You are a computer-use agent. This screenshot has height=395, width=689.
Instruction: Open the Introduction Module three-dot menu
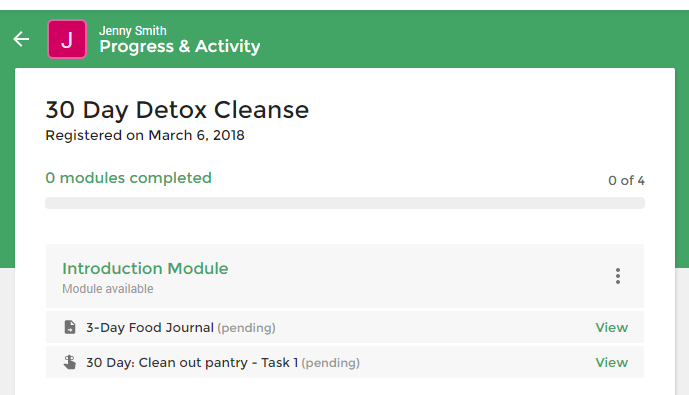[617, 276]
